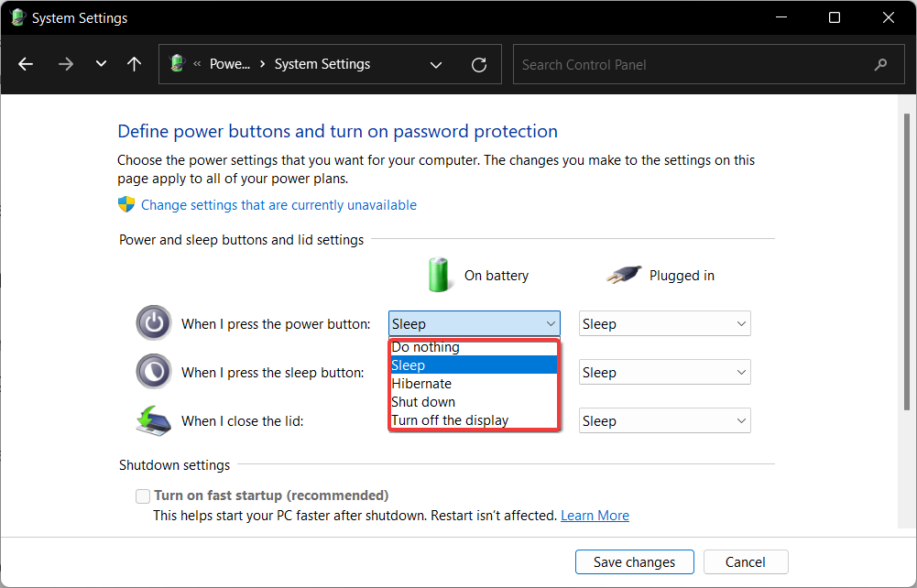Click 'Power and sleep buttons and lid settings' heading
This screenshot has height=588, width=917.
click(x=241, y=240)
